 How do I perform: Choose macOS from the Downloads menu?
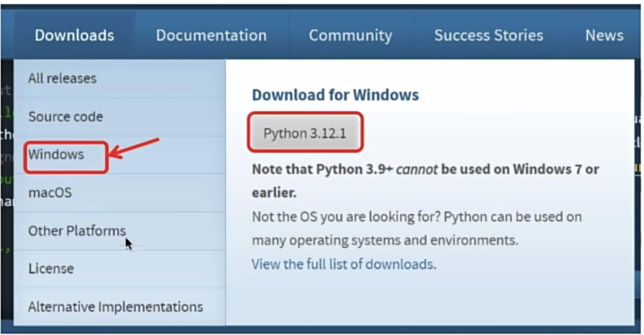[x=120, y=193]
